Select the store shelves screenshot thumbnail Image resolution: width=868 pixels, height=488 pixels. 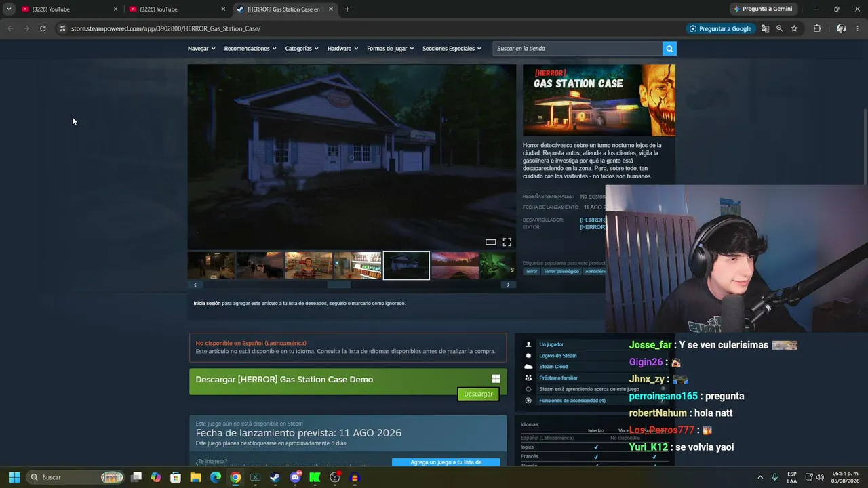click(x=357, y=266)
